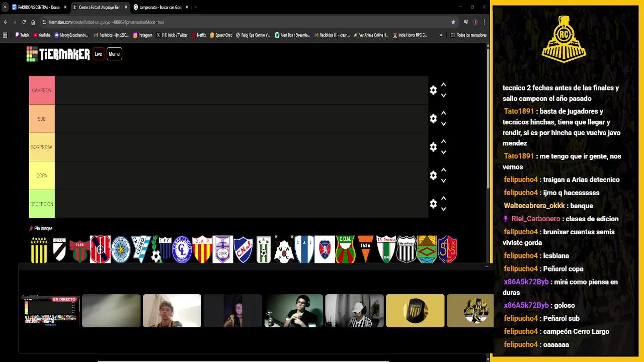The width and height of the screenshot is (644, 362).
Task: Open settings gear for CAMPEON tier
Action: (x=433, y=90)
